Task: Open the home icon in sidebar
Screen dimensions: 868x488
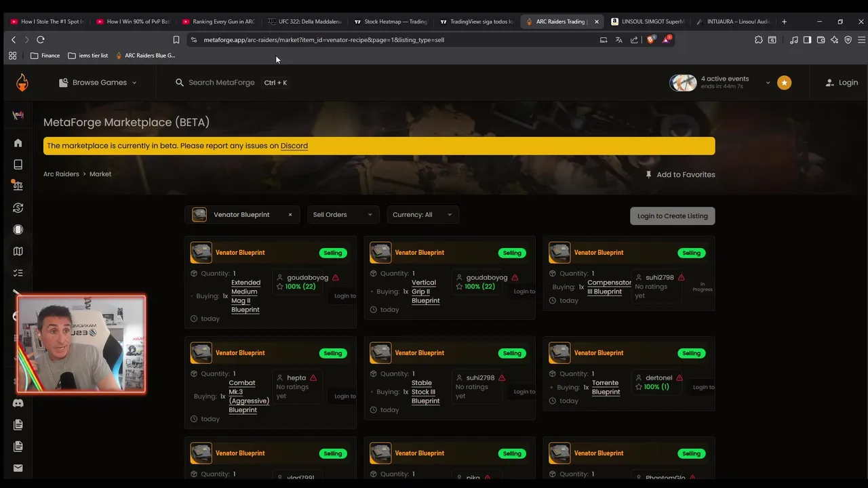Action: (x=18, y=143)
